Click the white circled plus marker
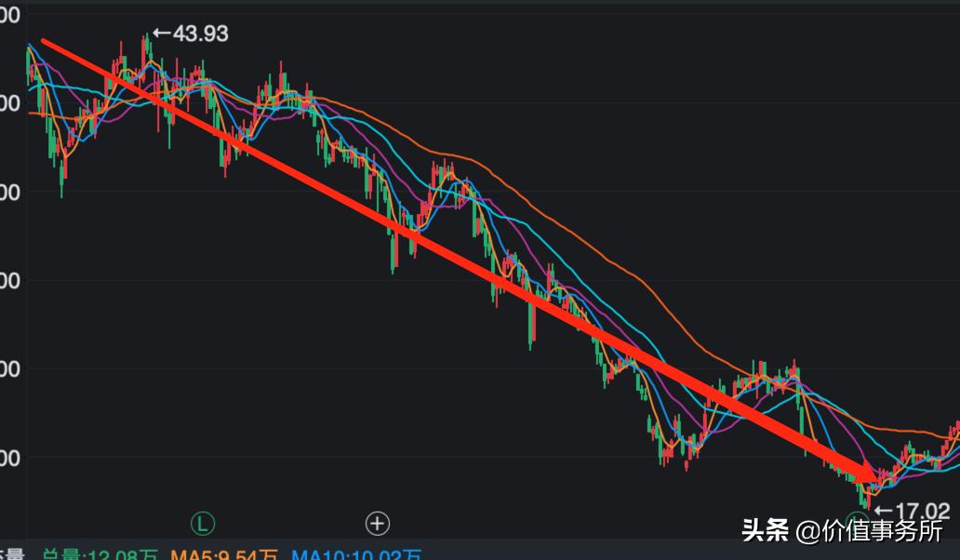 378,524
